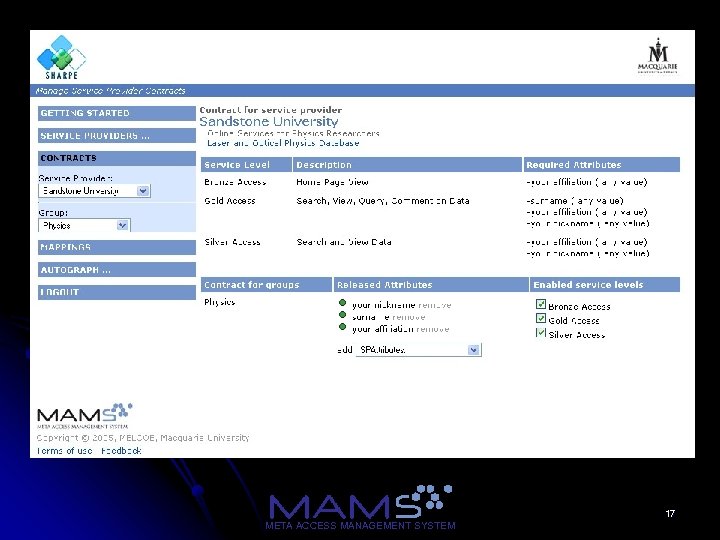The height and width of the screenshot is (540, 720).
Task: Click Laser and Optical Physics Database link
Action: coord(283,143)
